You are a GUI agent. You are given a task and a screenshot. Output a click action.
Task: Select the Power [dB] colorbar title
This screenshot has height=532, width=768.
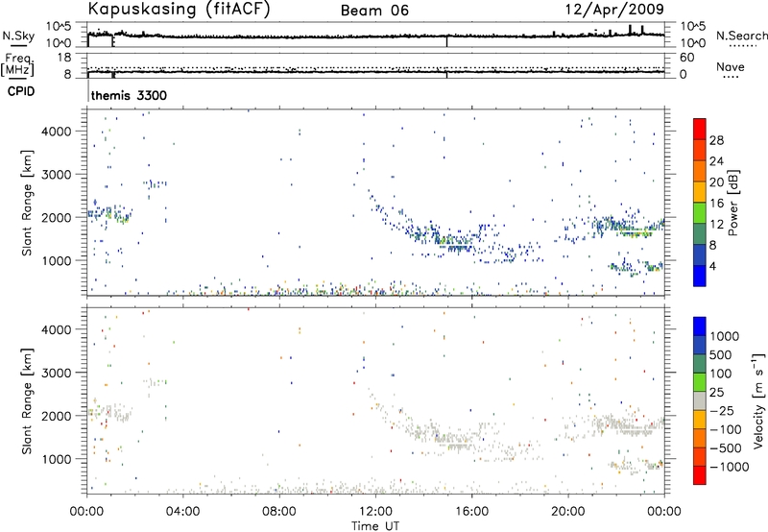[733, 204]
